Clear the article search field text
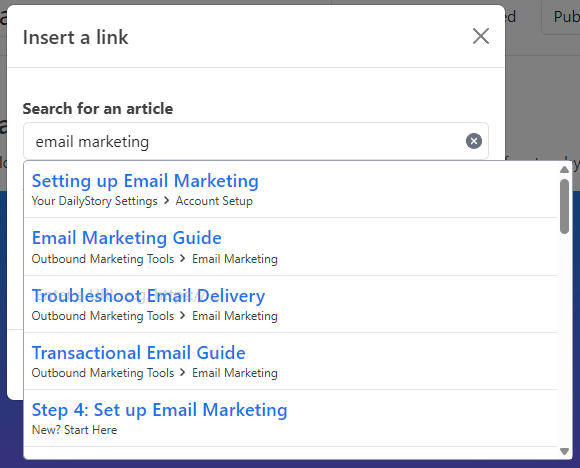Viewport: 580px width, 468px height. tap(473, 141)
